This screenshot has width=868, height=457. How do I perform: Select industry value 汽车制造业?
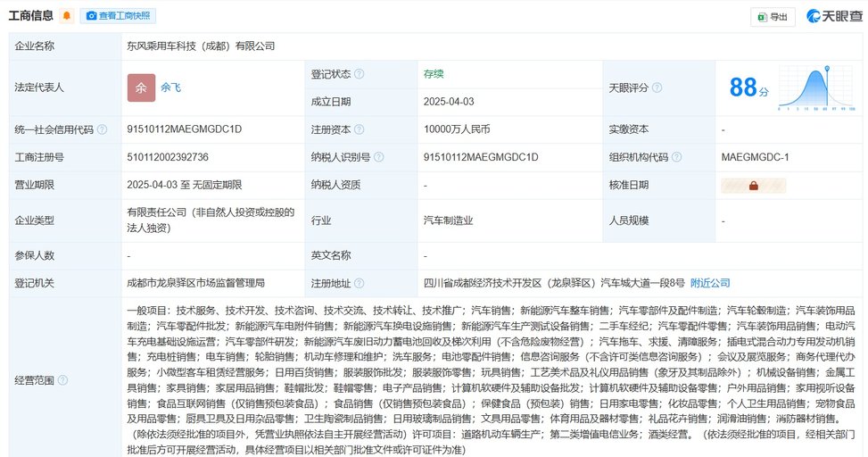pyautogui.click(x=449, y=220)
